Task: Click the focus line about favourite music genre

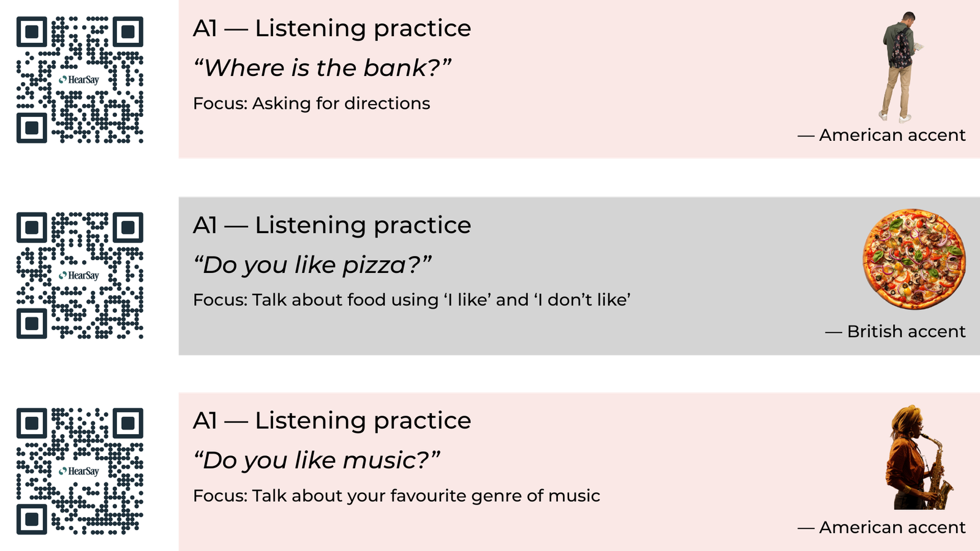Action: point(396,496)
